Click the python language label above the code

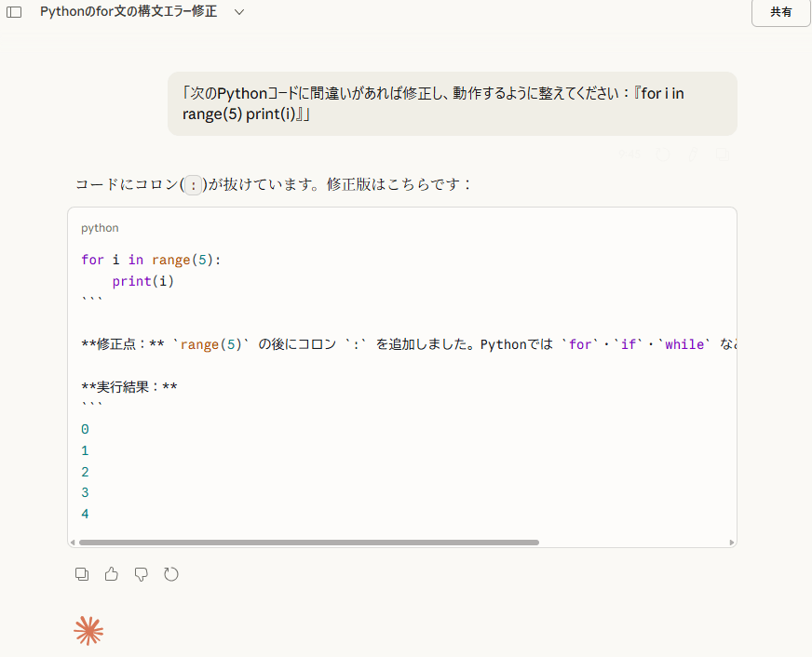(x=99, y=228)
